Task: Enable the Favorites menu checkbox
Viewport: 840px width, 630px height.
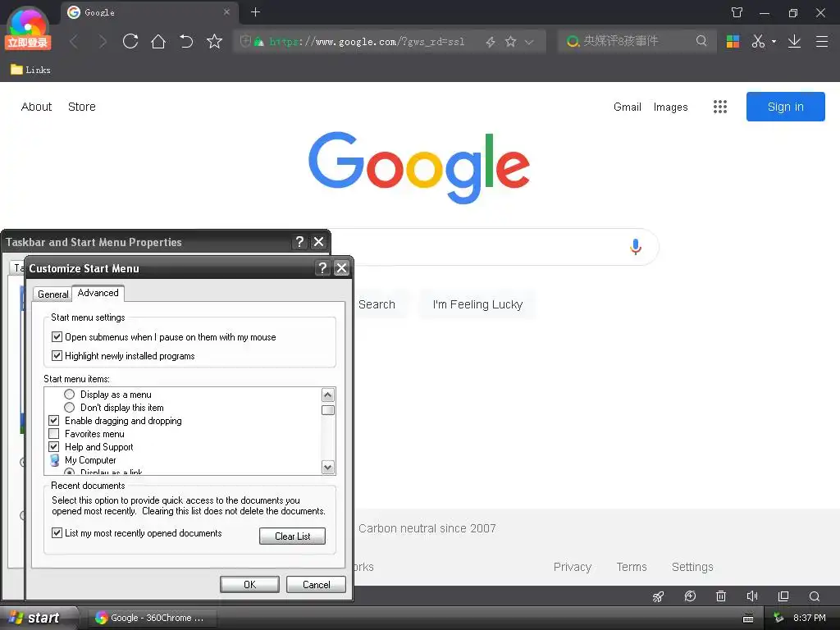Action: (53, 434)
